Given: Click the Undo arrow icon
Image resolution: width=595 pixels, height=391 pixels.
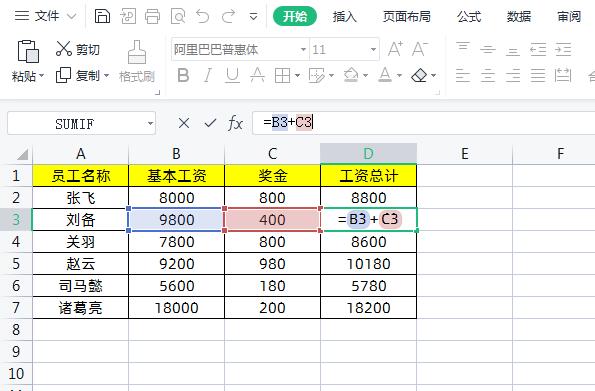Looking at the screenshot, I should tap(203, 17).
